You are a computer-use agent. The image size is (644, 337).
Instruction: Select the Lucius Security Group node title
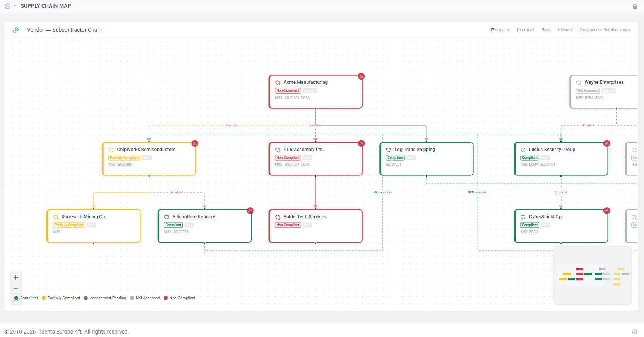(552, 150)
